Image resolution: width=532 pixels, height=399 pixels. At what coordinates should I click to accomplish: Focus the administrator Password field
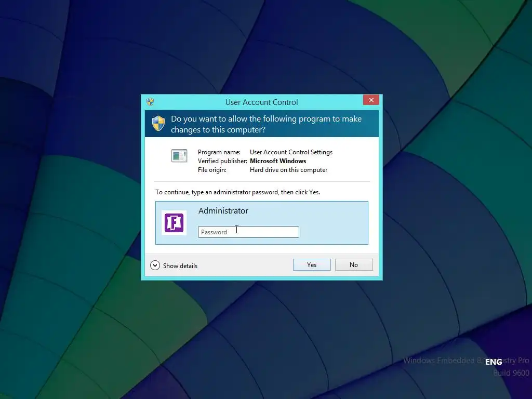click(x=248, y=232)
